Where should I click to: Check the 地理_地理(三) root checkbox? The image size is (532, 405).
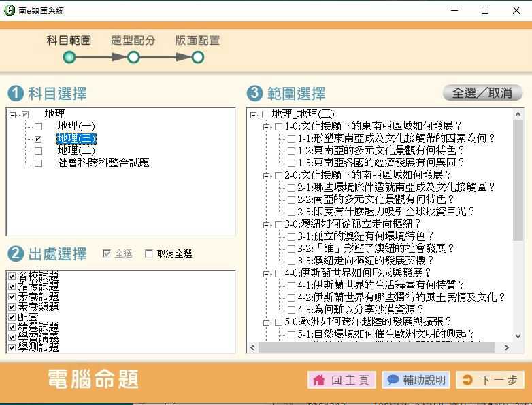click(266, 115)
